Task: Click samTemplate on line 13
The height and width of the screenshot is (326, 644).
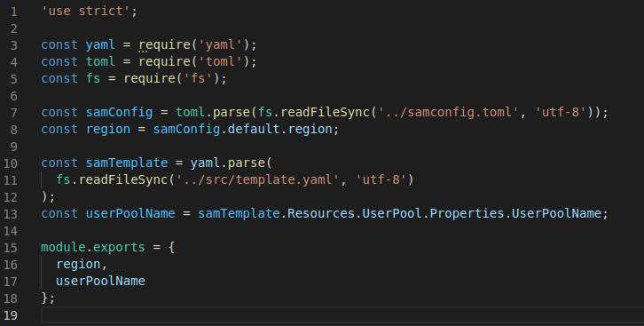Action: pyautogui.click(x=239, y=213)
